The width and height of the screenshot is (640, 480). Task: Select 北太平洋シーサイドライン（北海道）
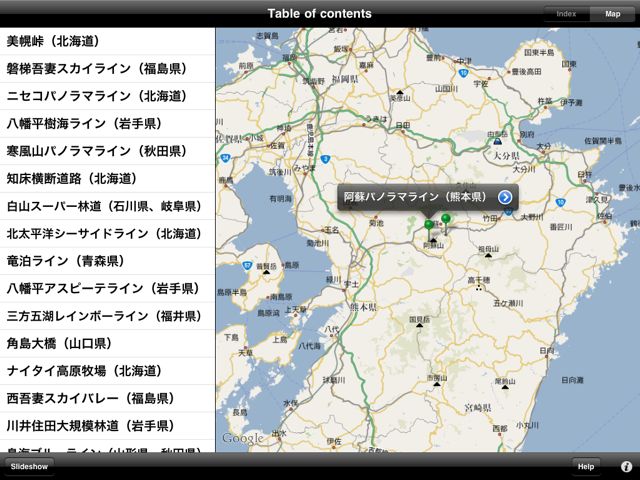pos(107,233)
